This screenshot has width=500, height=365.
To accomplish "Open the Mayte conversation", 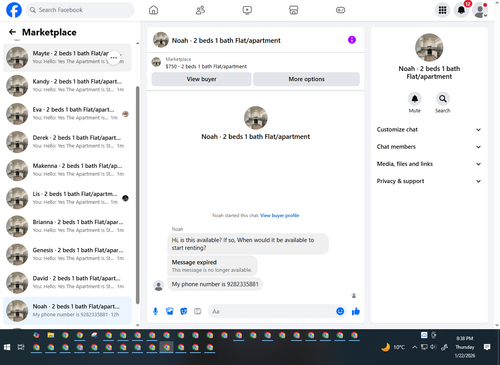I will click(x=67, y=57).
